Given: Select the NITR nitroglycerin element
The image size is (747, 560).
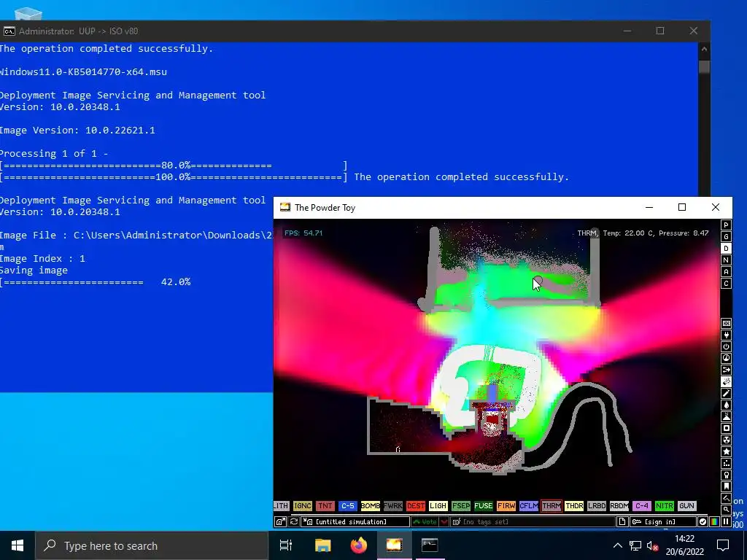Looking at the screenshot, I should click(664, 506).
